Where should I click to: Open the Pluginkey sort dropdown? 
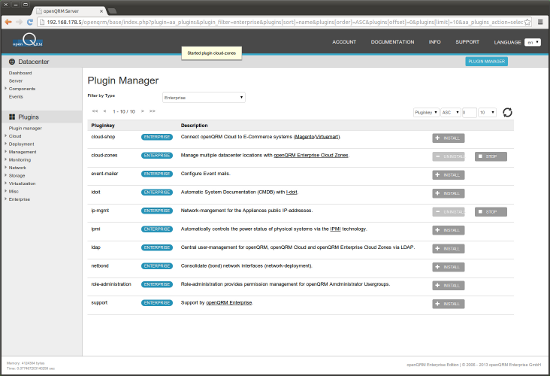pyautogui.click(x=426, y=112)
